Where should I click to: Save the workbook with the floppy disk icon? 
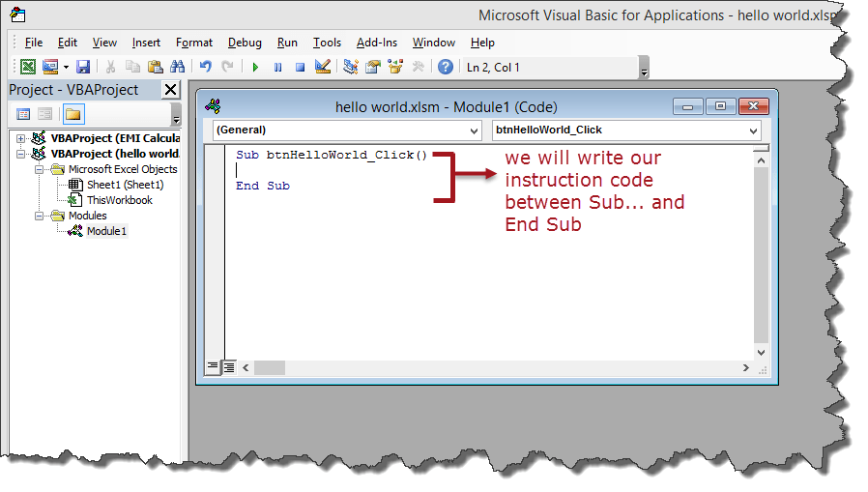(x=83, y=67)
